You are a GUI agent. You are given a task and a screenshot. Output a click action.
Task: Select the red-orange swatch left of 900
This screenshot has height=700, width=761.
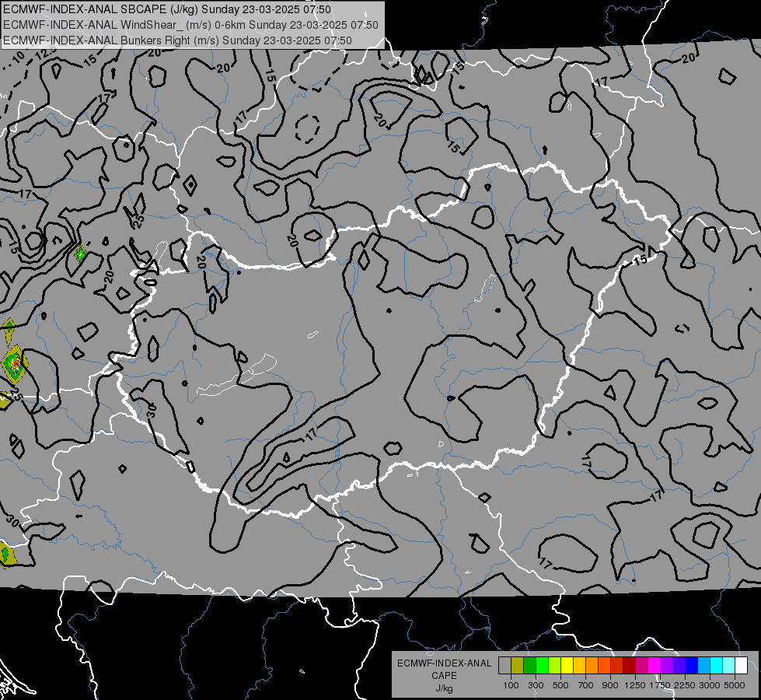pos(604,665)
